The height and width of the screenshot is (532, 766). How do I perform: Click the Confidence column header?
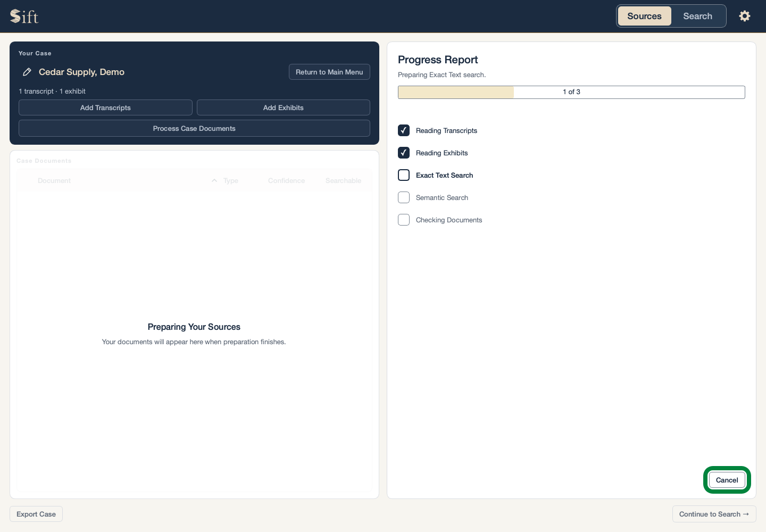pyautogui.click(x=286, y=181)
